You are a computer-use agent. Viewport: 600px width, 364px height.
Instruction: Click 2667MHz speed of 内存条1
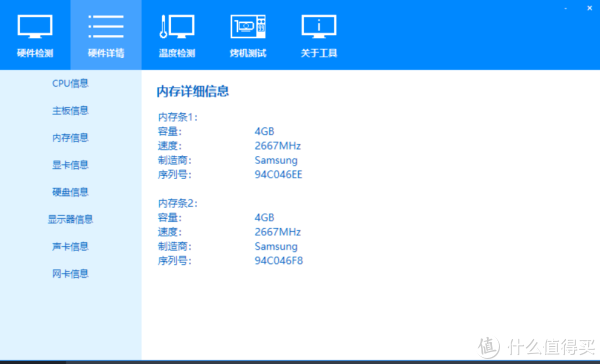[278, 146]
